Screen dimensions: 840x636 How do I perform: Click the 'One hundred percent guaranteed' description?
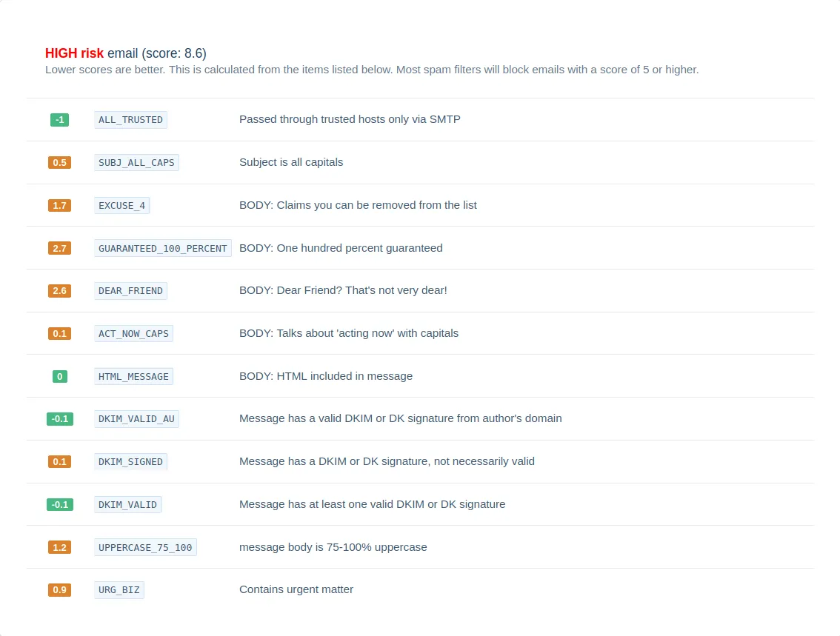(341, 248)
